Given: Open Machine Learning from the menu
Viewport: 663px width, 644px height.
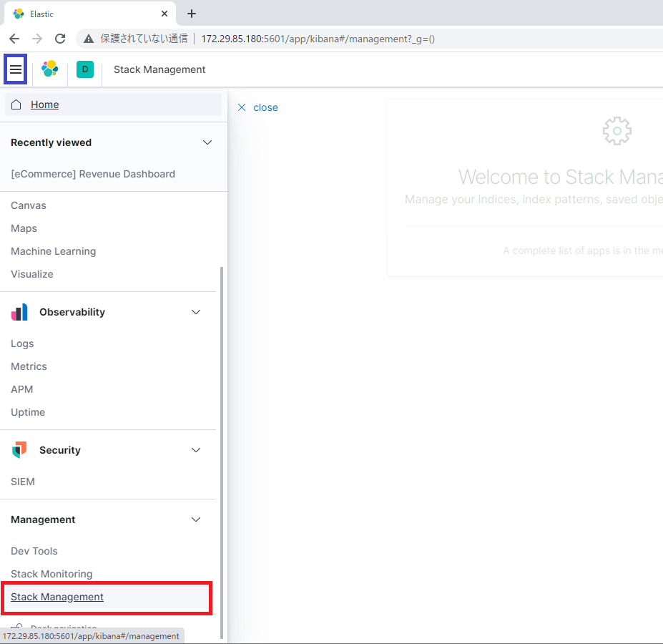Looking at the screenshot, I should pyautogui.click(x=53, y=251).
